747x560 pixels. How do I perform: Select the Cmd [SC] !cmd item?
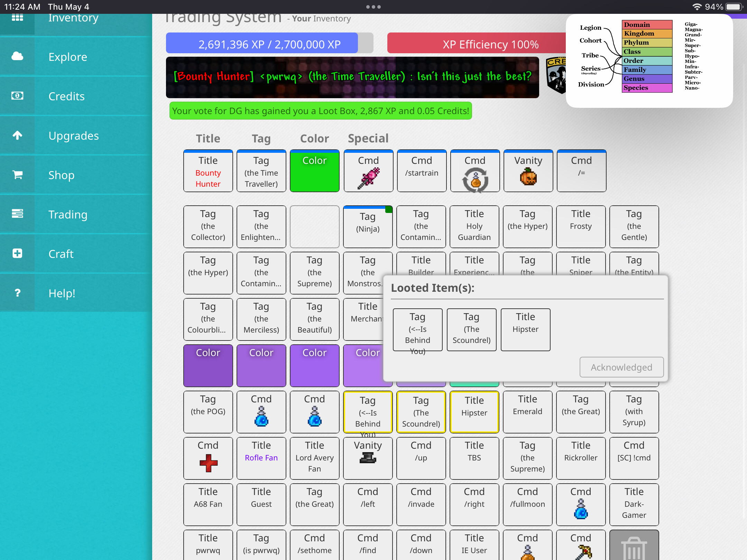tap(634, 458)
